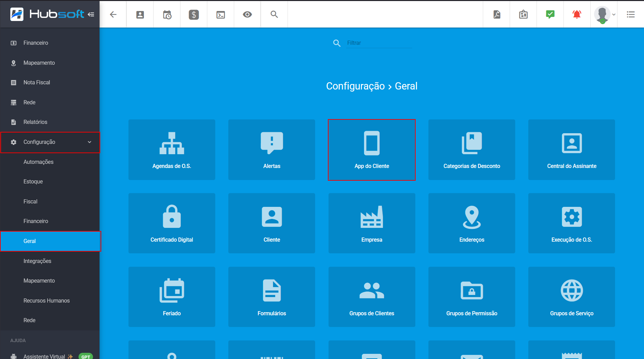Image resolution: width=644 pixels, height=359 pixels.
Task: Select Integrações in the sidebar
Action: 37,261
